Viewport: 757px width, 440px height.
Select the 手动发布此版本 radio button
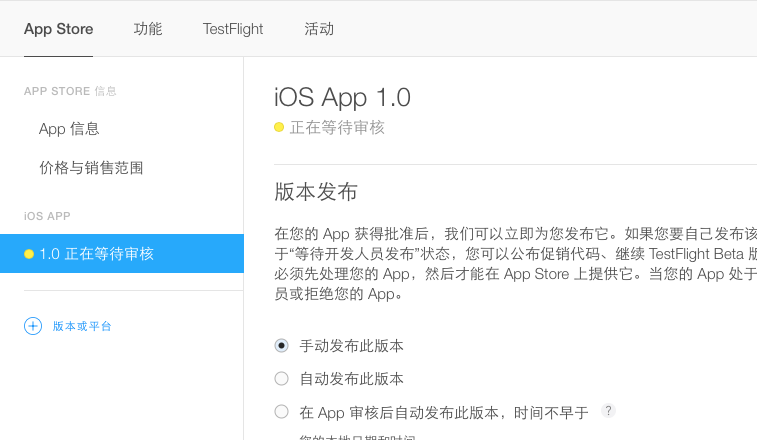coord(281,346)
